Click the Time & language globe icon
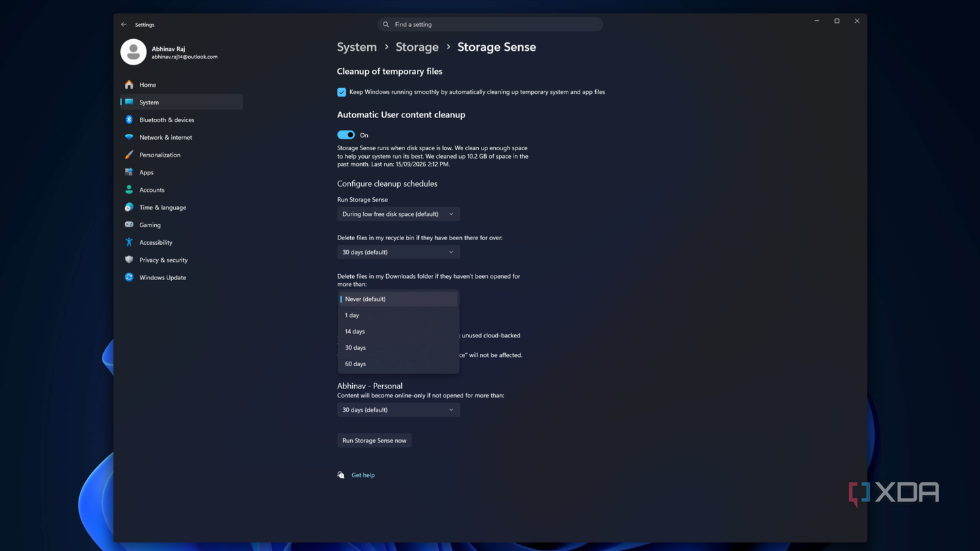980x551 pixels. pos(129,208)
